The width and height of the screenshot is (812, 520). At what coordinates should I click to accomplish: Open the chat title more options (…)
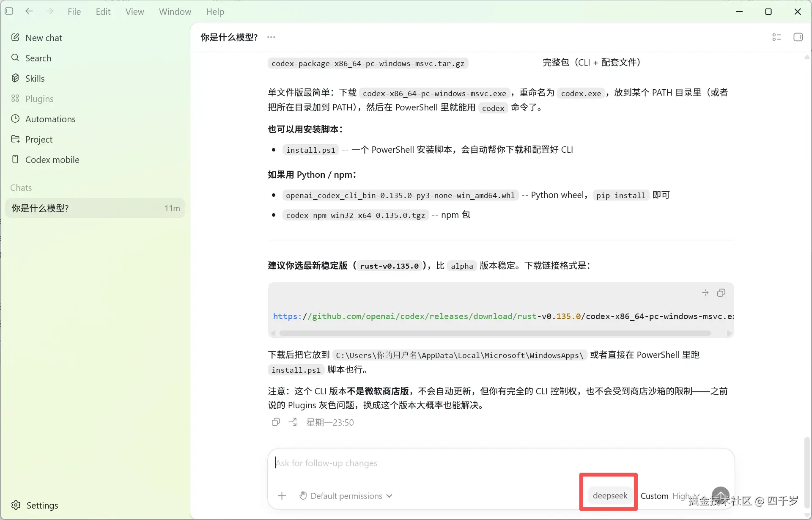coord(271,37)
